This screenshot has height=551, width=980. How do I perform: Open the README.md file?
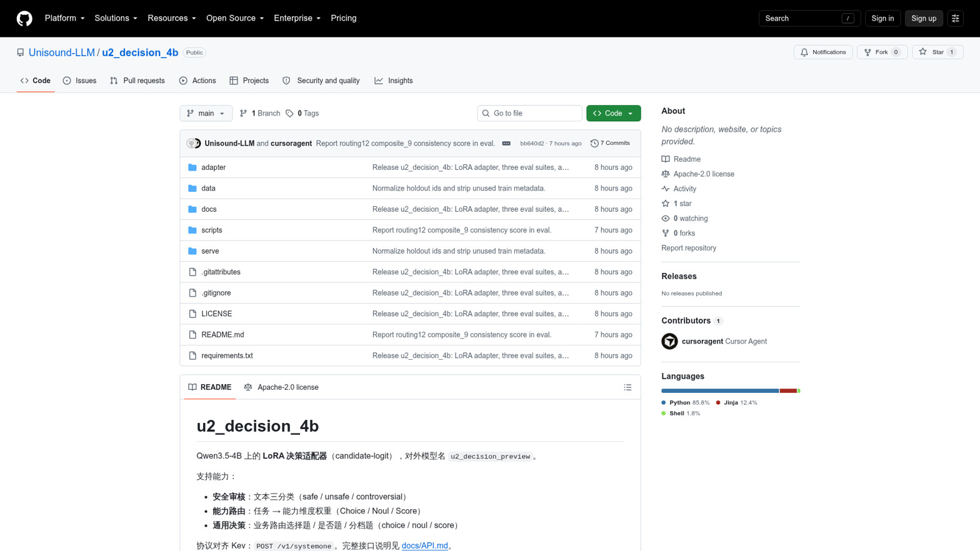coord(222,335)
